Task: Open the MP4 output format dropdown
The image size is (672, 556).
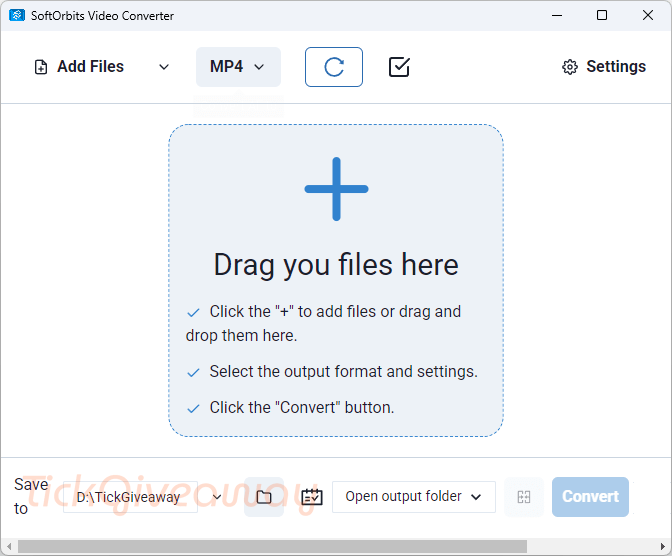Action: [238, 67]
